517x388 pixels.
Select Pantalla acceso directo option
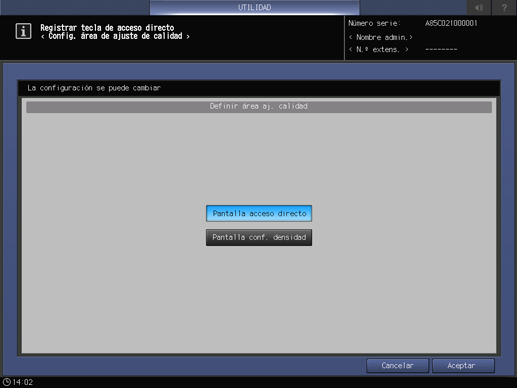(x=259, y=213)
